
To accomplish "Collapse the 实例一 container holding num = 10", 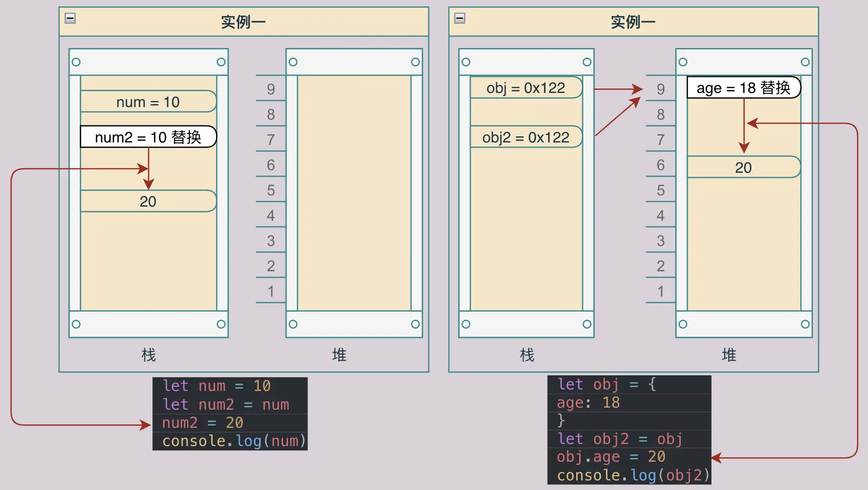I will tap(70, 18).
